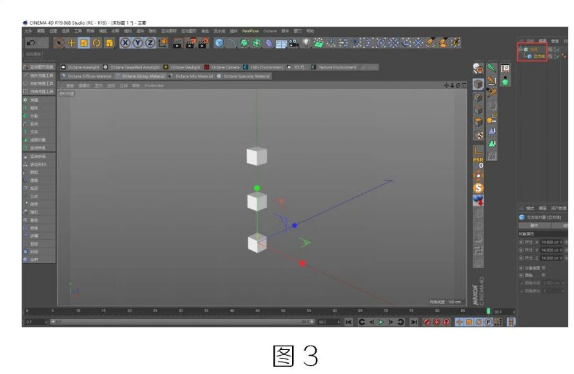Select the Live Selection tool

(x=59, y=43)
